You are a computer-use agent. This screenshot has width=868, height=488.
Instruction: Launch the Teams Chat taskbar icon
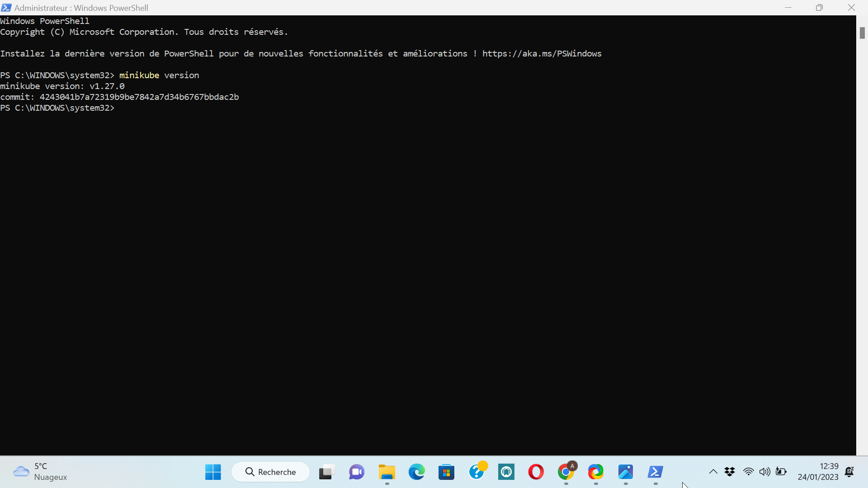(356, 472)
